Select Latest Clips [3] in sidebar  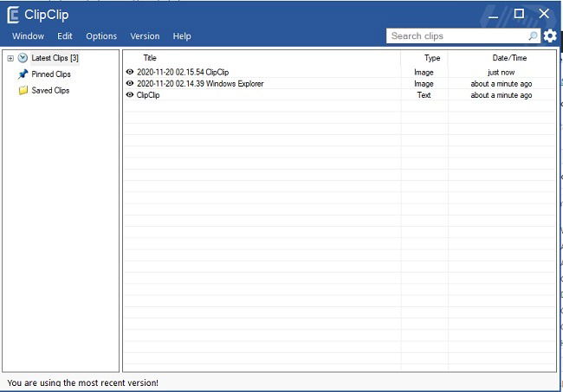(x=55, y=58)
